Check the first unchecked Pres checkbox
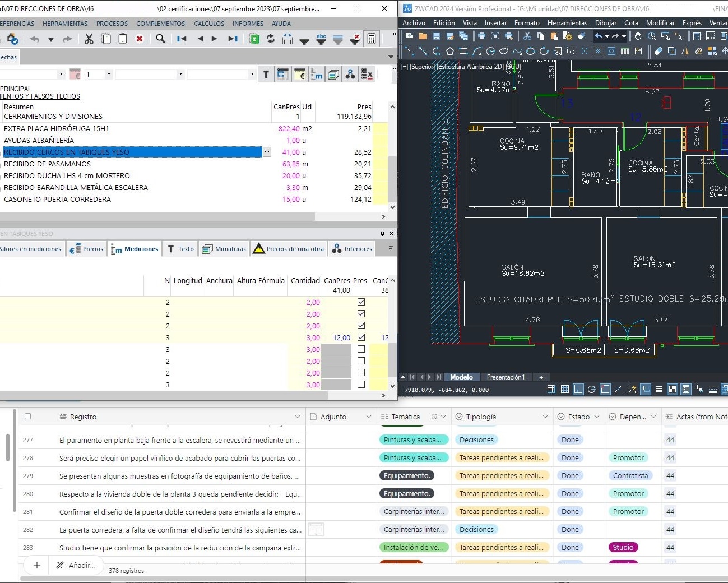 coord(361,349)
